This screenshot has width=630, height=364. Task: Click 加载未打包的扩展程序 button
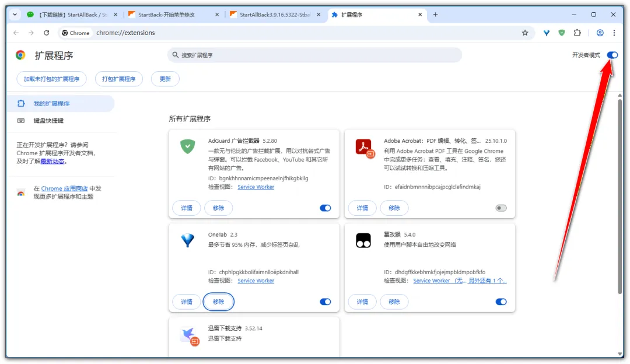pos(51,79)
